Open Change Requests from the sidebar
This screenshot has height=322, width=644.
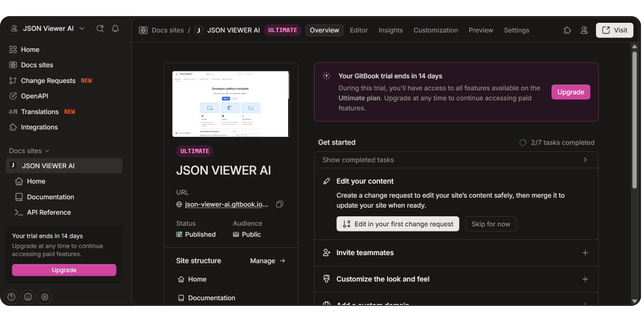(x=48, y=80)
